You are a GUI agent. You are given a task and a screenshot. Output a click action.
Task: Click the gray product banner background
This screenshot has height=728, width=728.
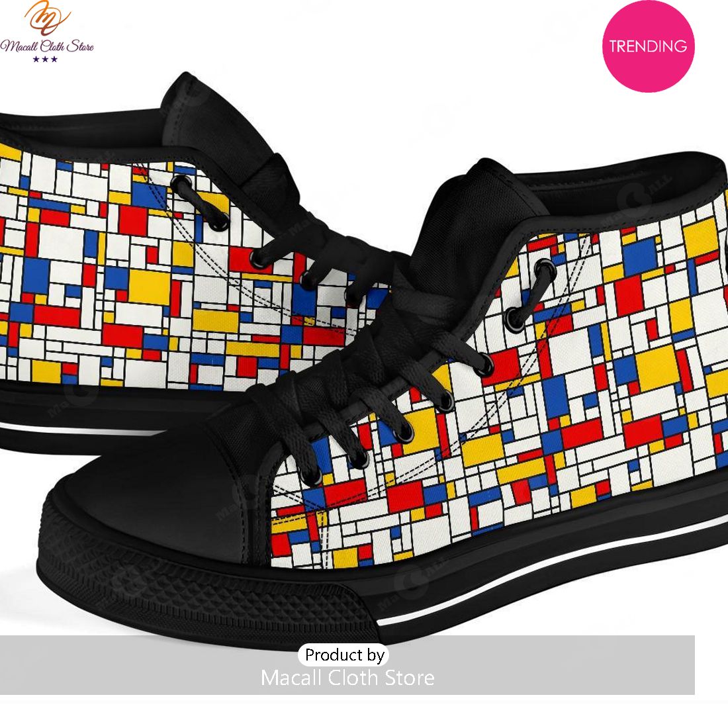click(x=347, y=665)
